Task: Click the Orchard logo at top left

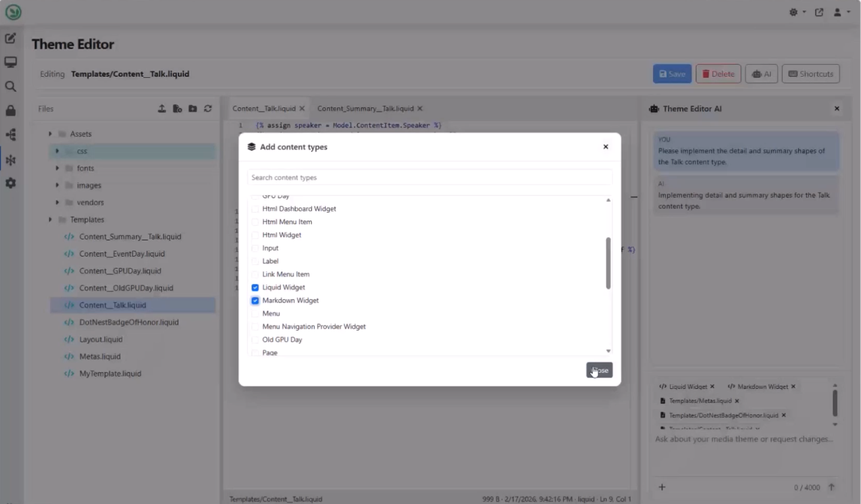Action: [13, 12]
